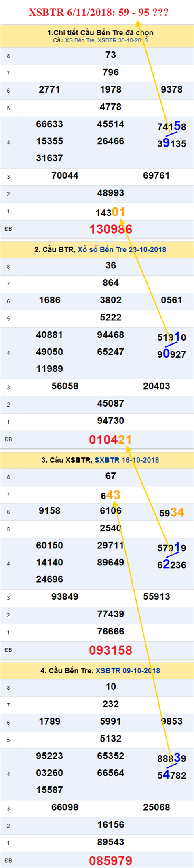This screenshot has width=194, height=868.
Task: Click the number '5991'
Action: tap(110, 721)
